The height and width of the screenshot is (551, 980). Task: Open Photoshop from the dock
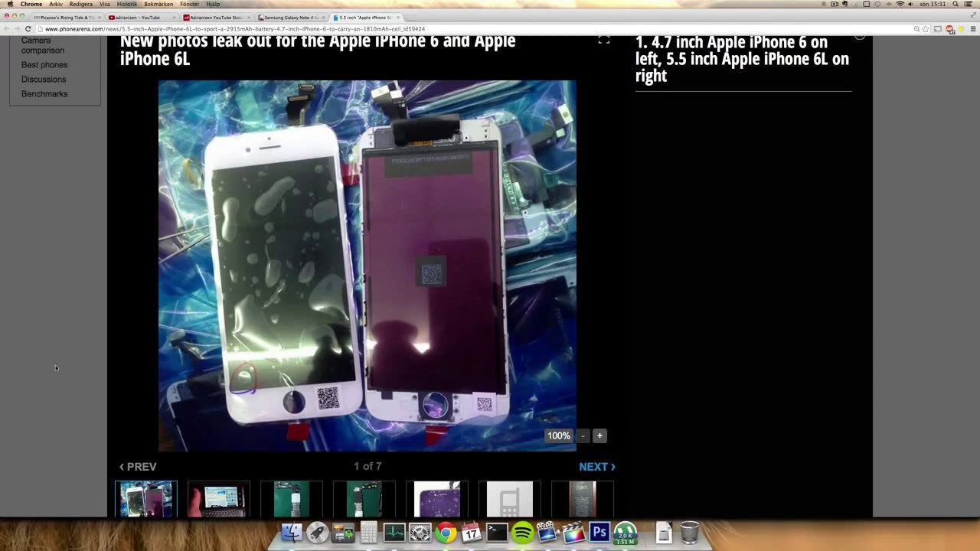click(599, 532)
